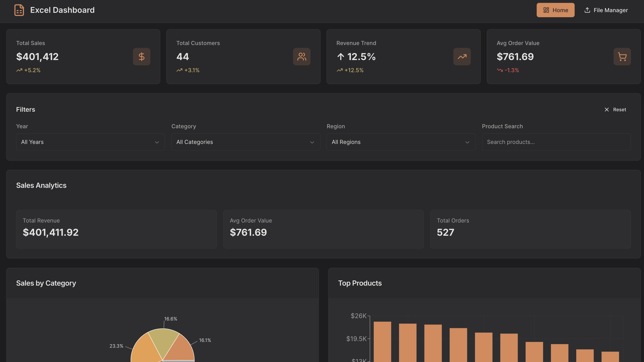The width and height of the screenshot is (644, 362).
Task: Click the Search products input field
Action: [x=556, y=142]
